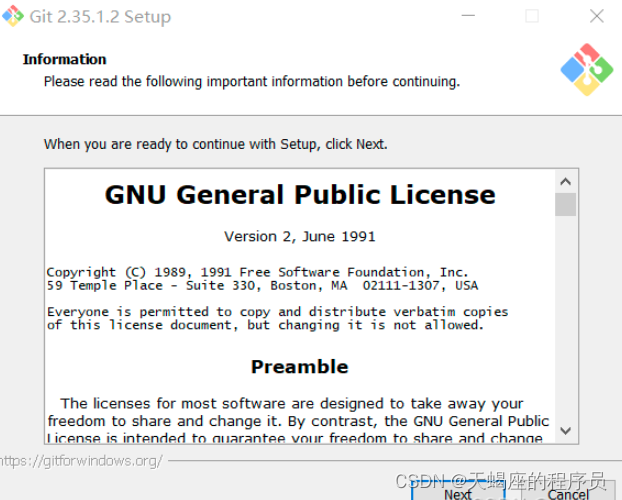The height and width of the screenshot is (500, 622).
Task: Click the scrollbar up arrow in license box
Action: pyautogui.click(x=565, y=182)
